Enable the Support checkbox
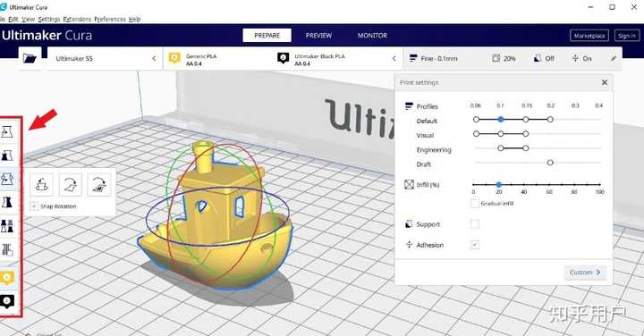644x336 pixels. 475,224
